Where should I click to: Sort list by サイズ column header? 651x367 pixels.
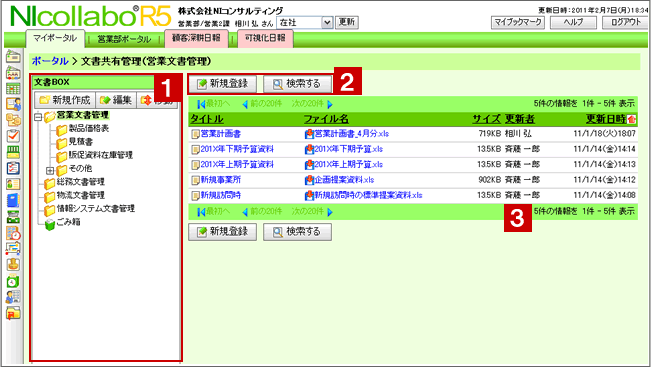coord(487,120)
